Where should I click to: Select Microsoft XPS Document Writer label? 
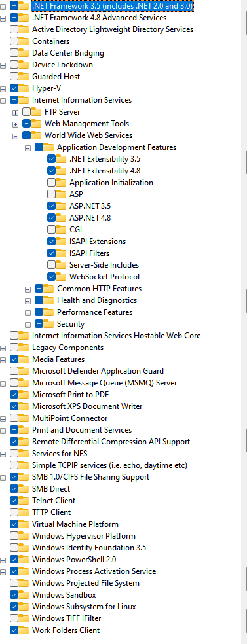pos(87,406)
